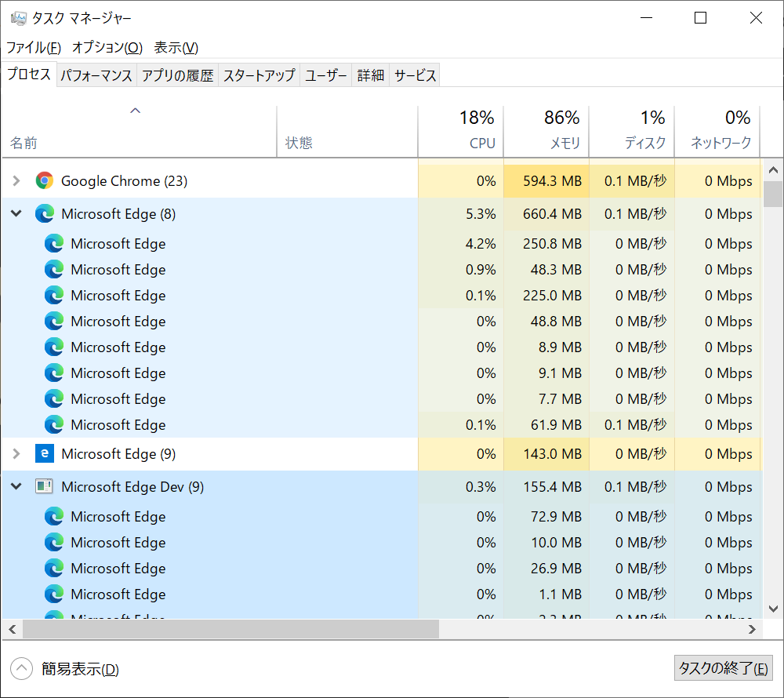The image size is (784, 698).
Task: Click the 594.3 MB memory cell
Action: pyautogui.click(x=546, y=181)
